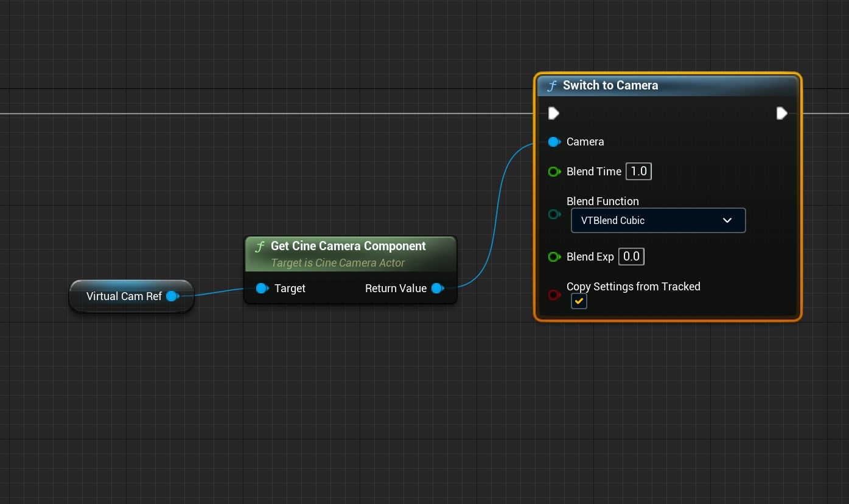Click the Blend Function enum pin
Image resolution: width=849 pixels, height=504 pixels.
click(554, 214)
